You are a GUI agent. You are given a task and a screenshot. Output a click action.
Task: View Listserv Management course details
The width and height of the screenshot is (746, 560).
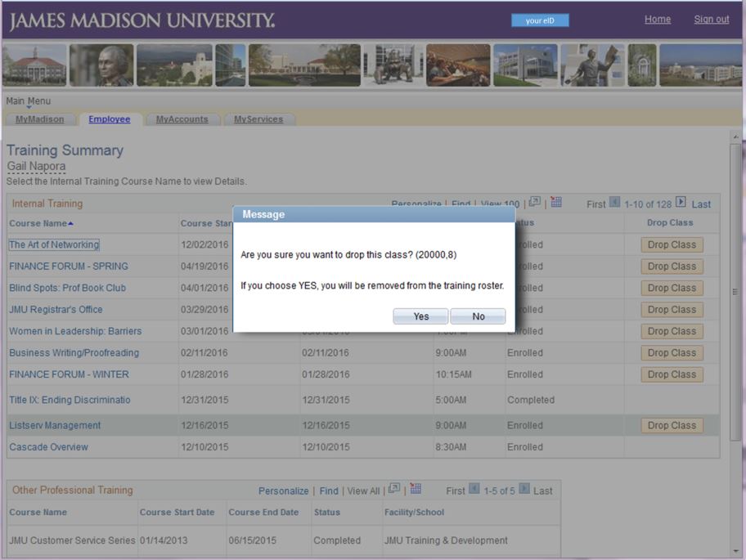point(55,425)
